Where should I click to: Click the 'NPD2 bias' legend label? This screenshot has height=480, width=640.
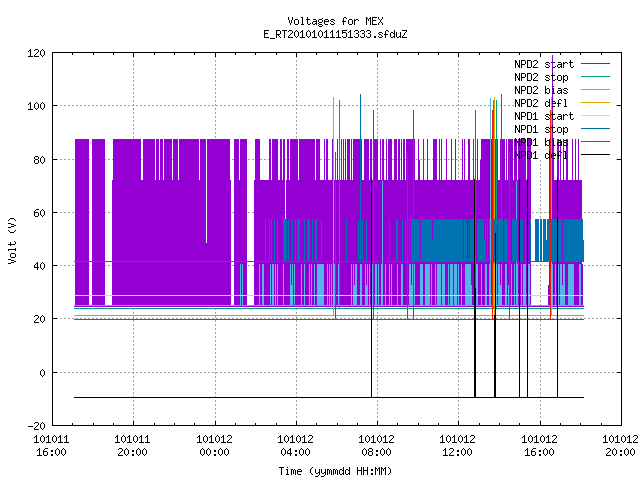click(541, 90)
